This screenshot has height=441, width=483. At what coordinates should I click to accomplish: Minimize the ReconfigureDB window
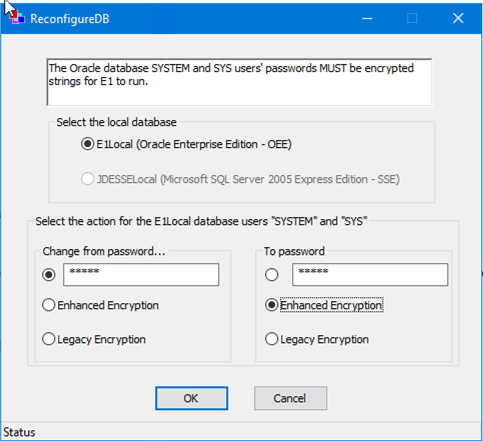(x=367, y=18)
